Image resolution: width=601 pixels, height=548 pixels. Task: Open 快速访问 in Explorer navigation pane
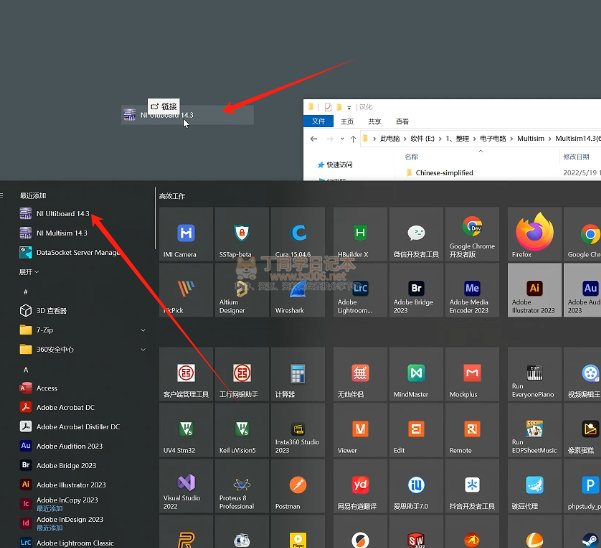(338, 164)
